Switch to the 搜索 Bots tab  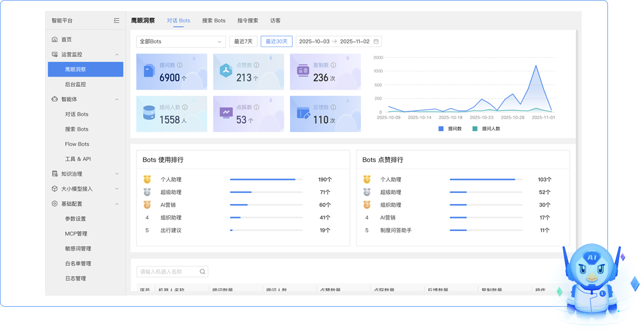pyautogui.click(x=214, y=20)
